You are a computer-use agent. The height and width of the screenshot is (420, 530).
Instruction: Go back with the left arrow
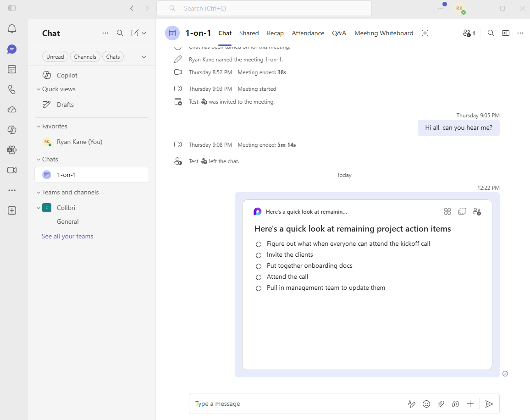click(x=132, y=8)
